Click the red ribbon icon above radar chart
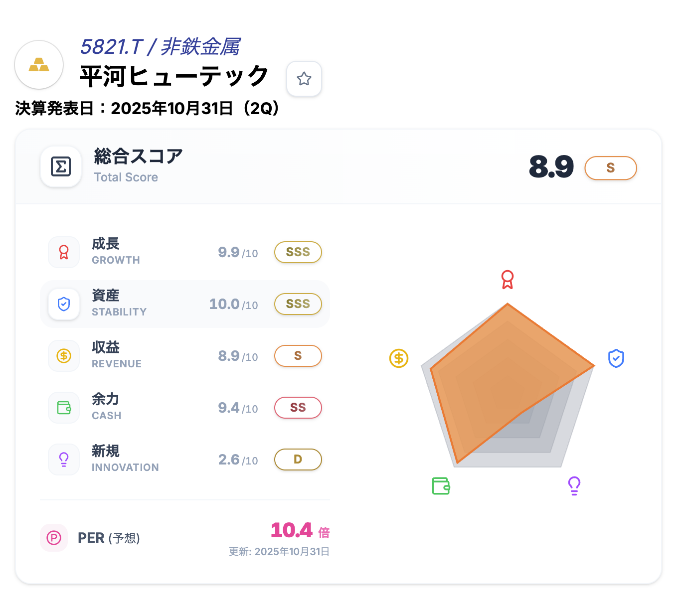 (508, 280)
